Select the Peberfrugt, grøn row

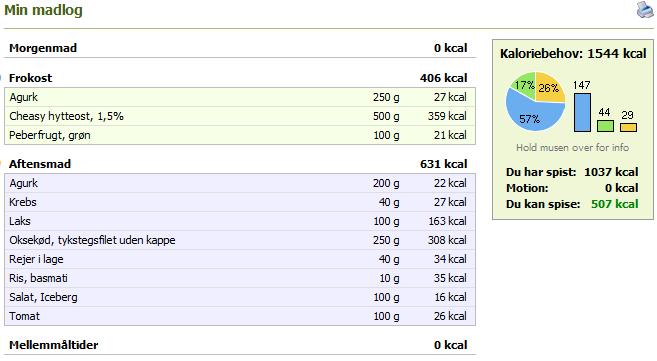(x=240, y=135)
